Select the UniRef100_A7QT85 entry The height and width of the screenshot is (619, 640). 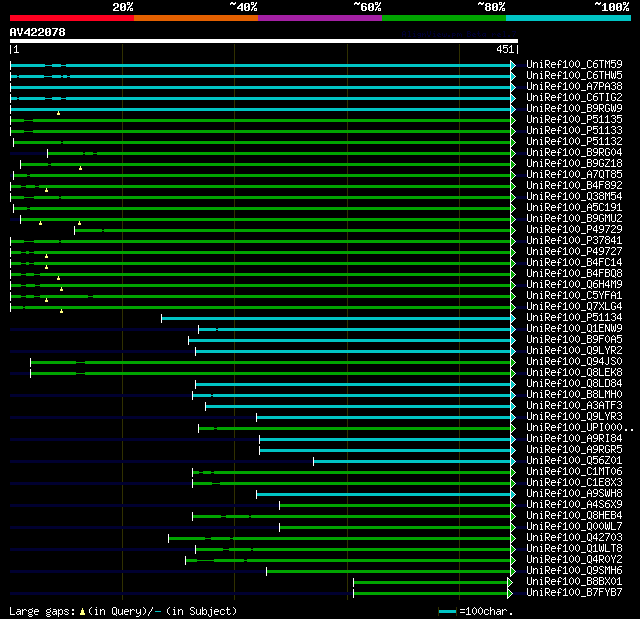coord(574,175)
